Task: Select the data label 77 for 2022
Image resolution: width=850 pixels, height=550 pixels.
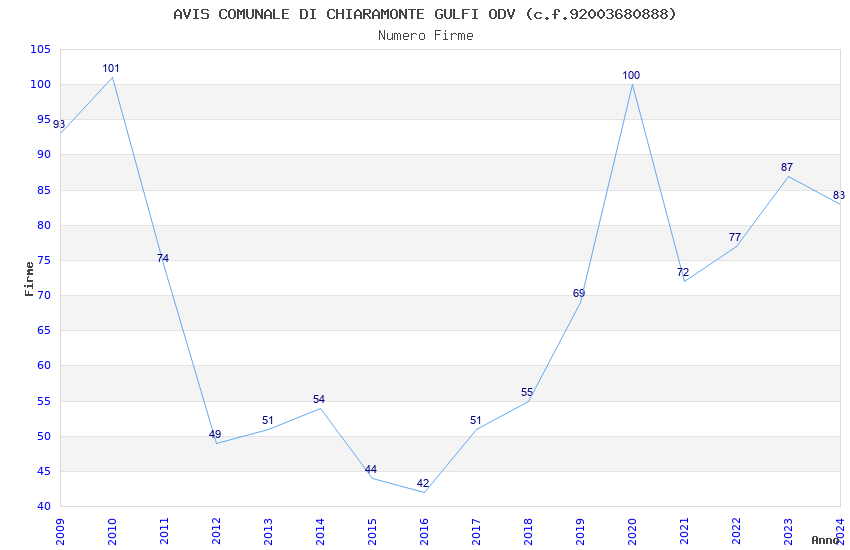Action: 735,237
